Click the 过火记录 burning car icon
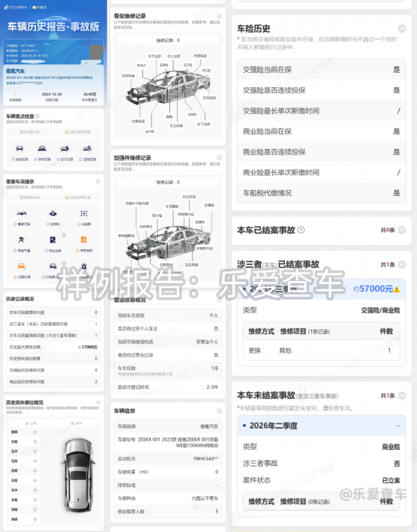Screen dimensions: 417x532 pos(65,148)
